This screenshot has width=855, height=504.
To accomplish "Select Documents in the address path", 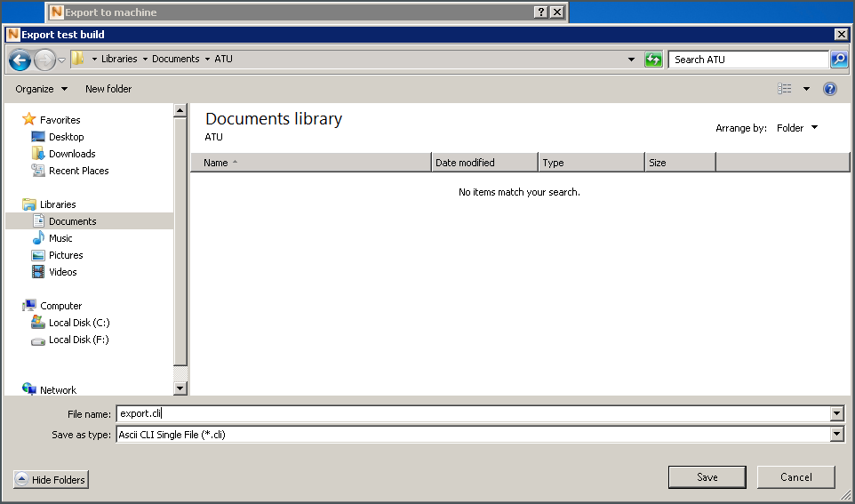I will coord(176,59).
